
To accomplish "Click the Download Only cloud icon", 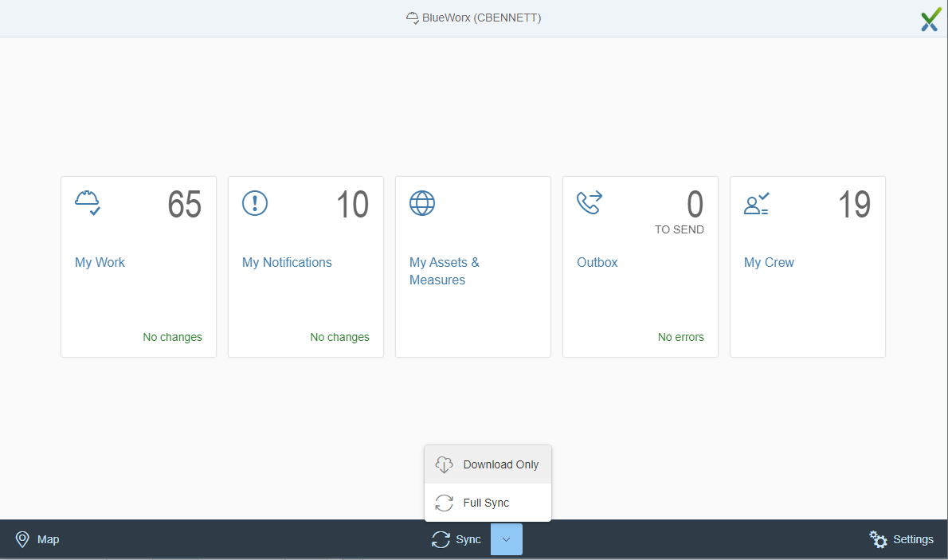I will point(445,464).
